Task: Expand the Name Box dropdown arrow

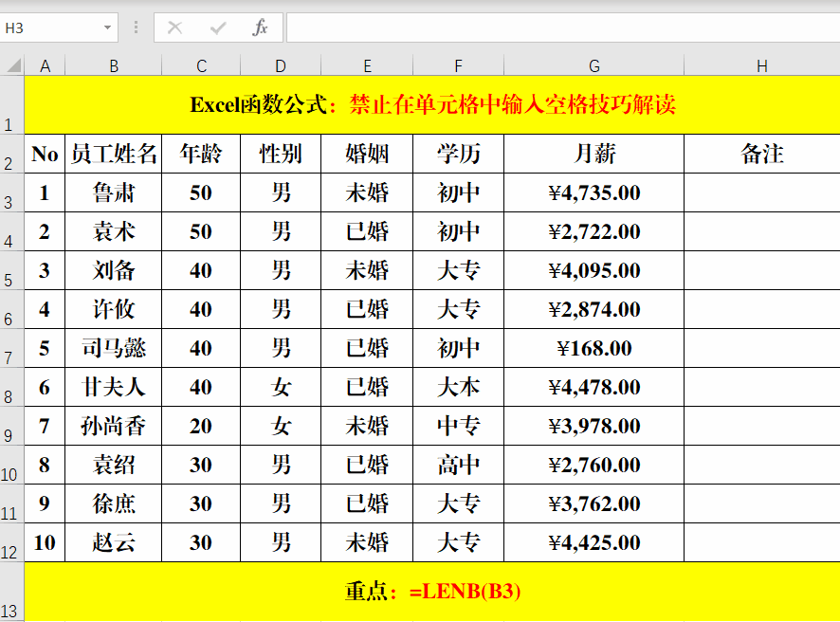Action: point(108,27)
